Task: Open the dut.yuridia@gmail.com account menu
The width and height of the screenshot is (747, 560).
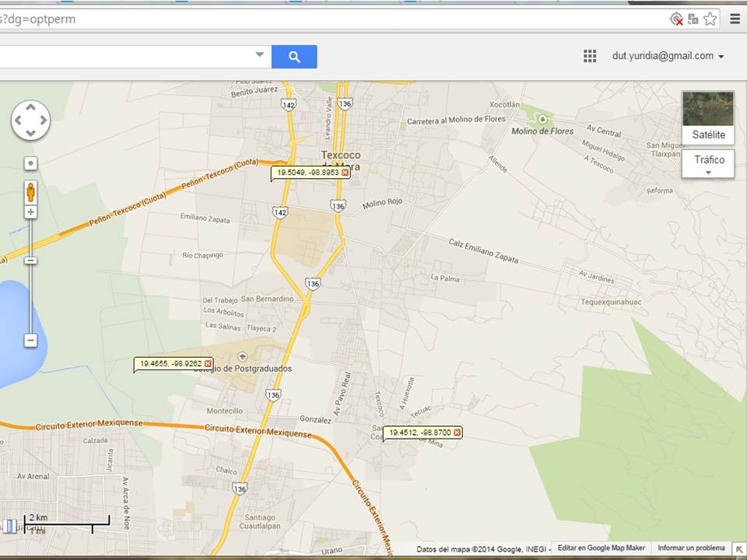Action: [668, 56]
